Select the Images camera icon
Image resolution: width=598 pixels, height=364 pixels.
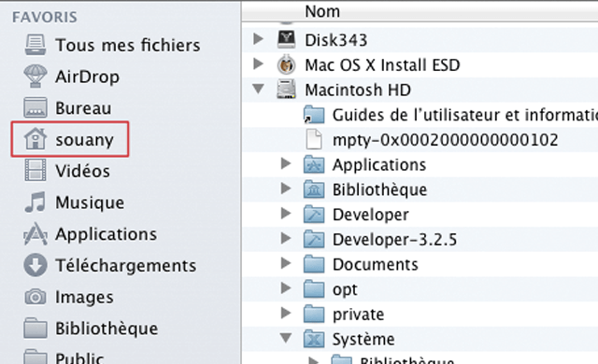point(36,297)
